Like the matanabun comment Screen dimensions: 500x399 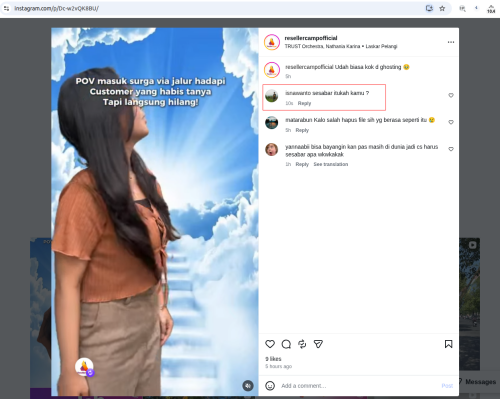(x=451, y=122)
